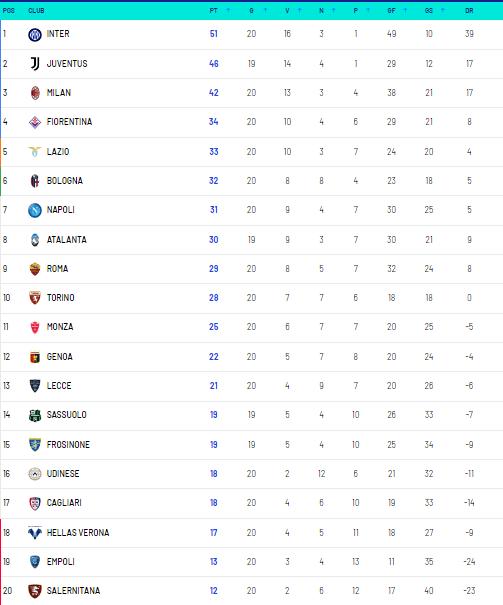Open the Lazio team row
Image resolution: width=503 pixels, height=605 pixels.
[252, 152]
